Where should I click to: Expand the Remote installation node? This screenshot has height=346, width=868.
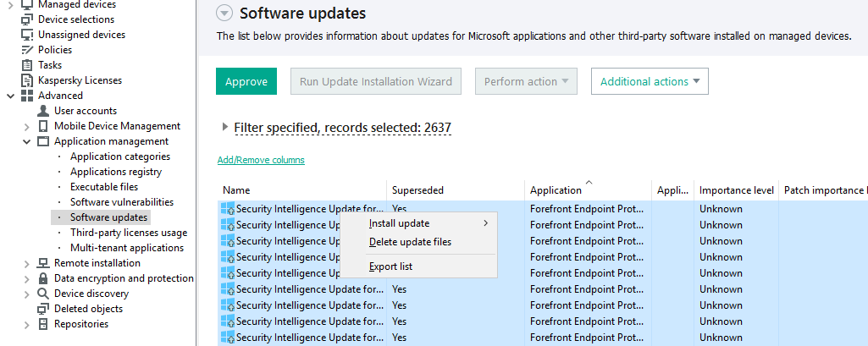[x=26, y=263]
